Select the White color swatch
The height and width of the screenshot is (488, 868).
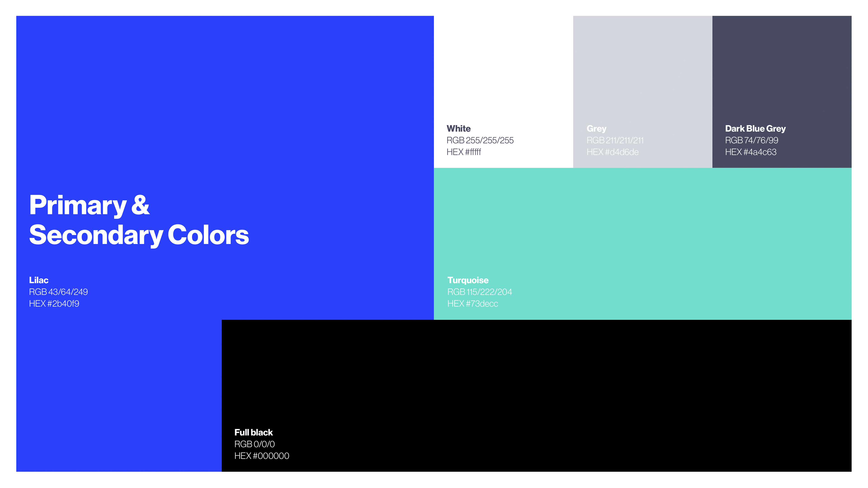coord(503,67)
